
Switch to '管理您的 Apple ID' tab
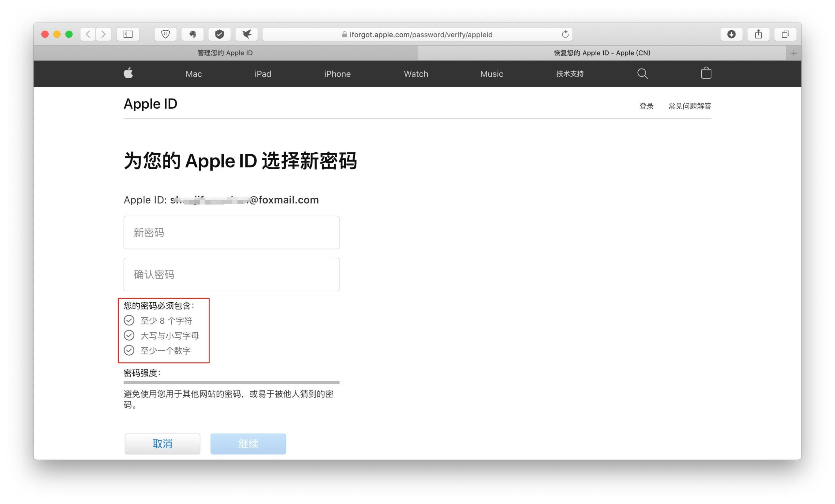pos(225,53)
